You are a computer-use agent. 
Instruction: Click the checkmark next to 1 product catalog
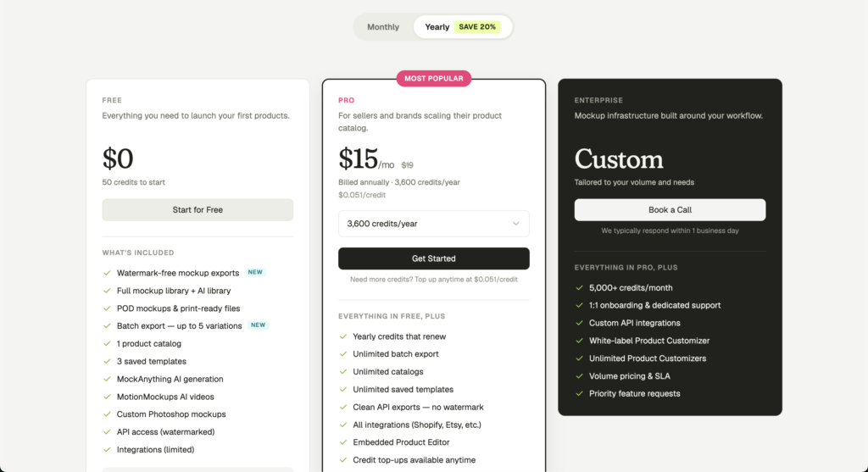107,344
